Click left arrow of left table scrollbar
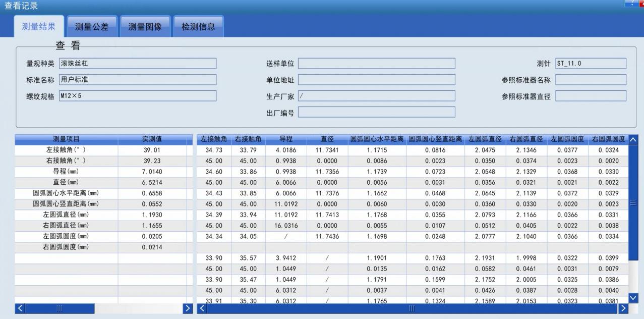The width and height of the screenshot is (644, 319). [20, 308]
